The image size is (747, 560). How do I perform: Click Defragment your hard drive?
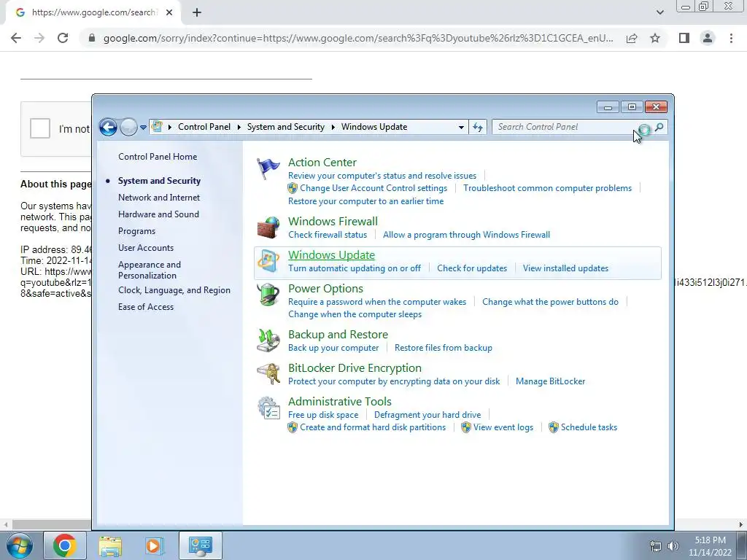click(427, 415)
